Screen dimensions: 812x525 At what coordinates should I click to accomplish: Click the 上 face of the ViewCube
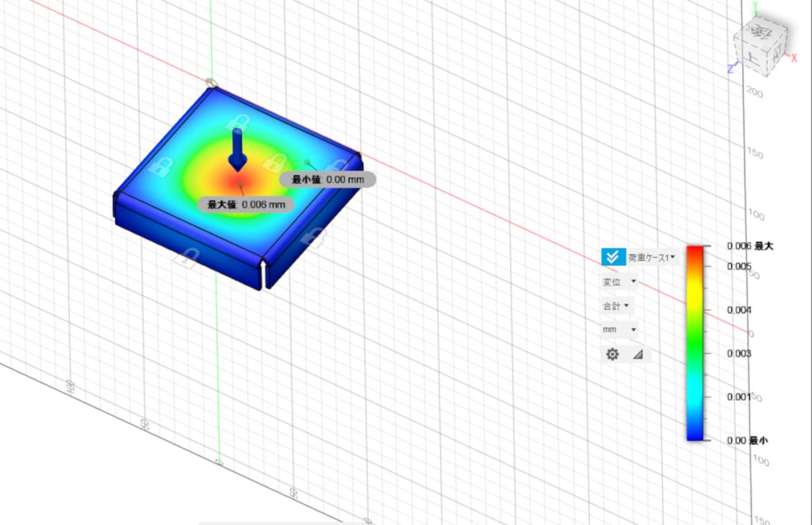pos(753,56)
